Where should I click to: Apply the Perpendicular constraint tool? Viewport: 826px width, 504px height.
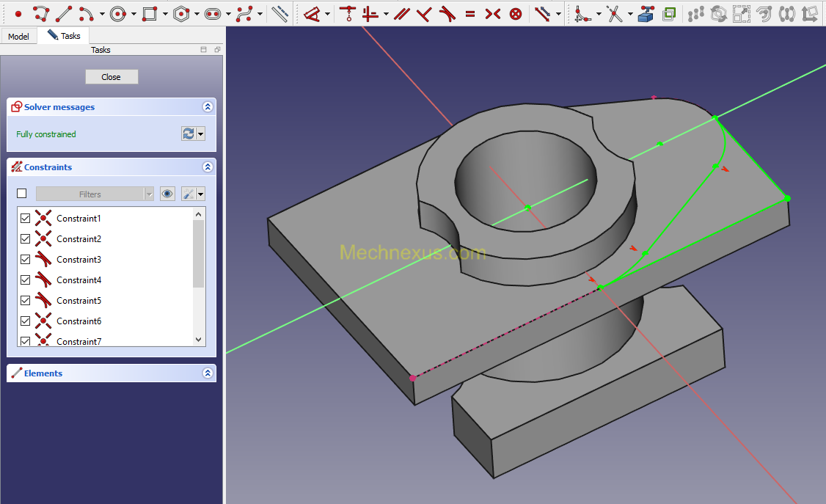pos(424,14)
